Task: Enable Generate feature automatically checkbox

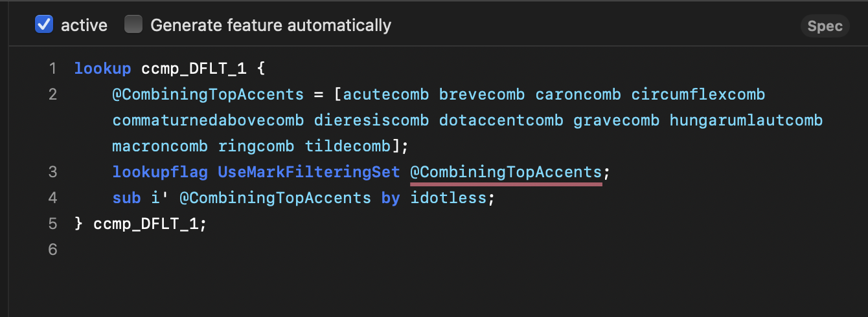Action: tap(133, 25)
